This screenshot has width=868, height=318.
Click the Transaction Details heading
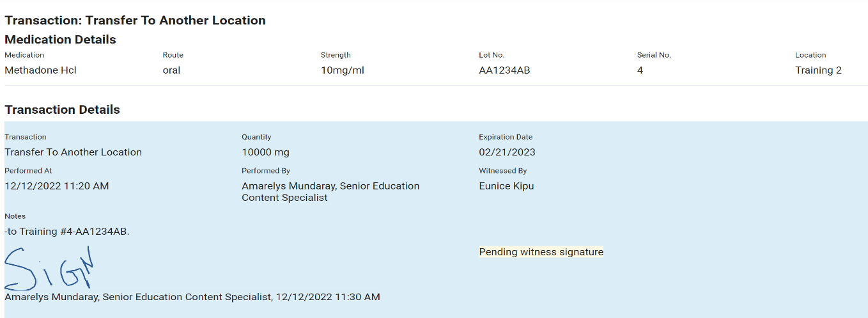pyautogui.click(x=62, y=110)
